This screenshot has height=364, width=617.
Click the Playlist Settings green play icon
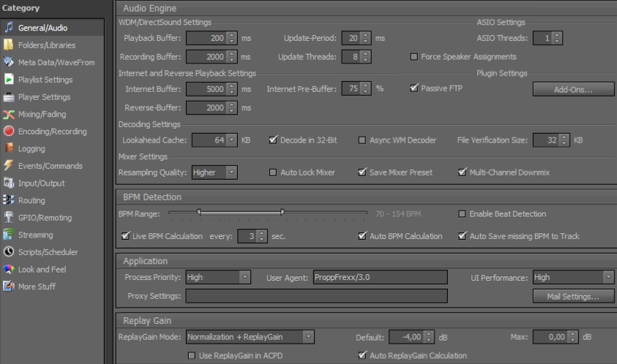[9, 80]
